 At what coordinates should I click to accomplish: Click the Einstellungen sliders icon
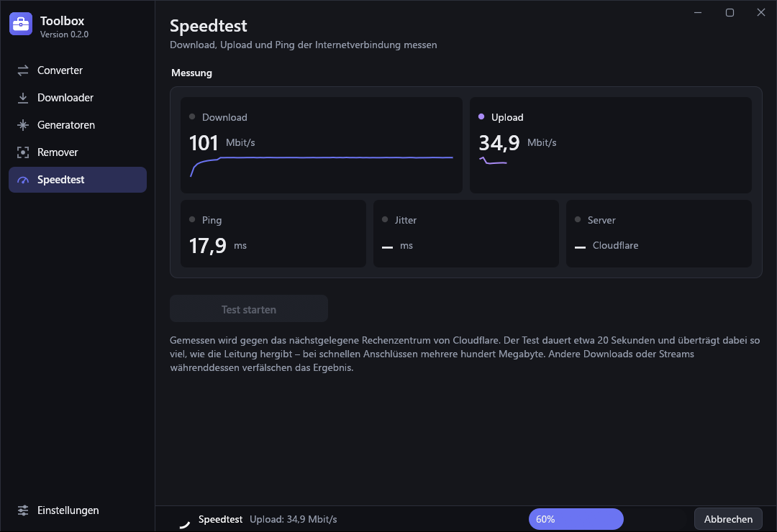pyautogui.click(x=23, y=510)
